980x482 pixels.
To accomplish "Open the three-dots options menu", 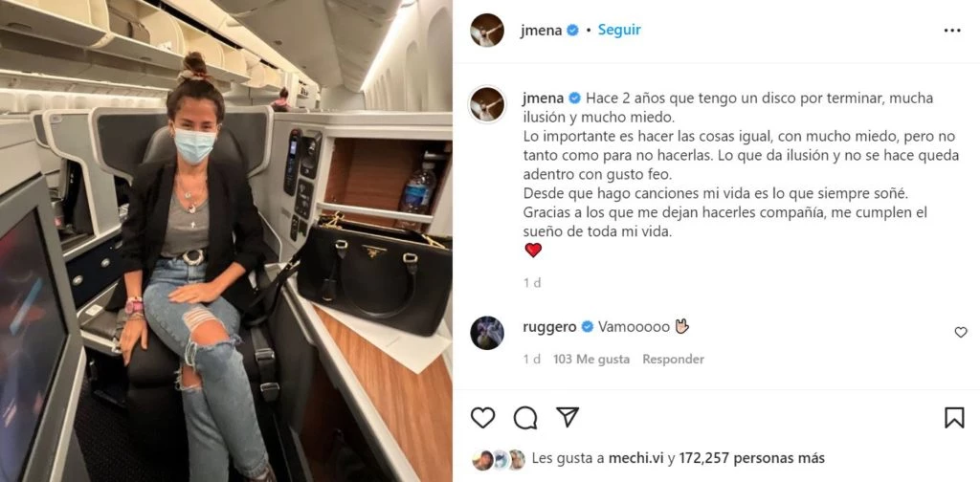I will 952,30.
